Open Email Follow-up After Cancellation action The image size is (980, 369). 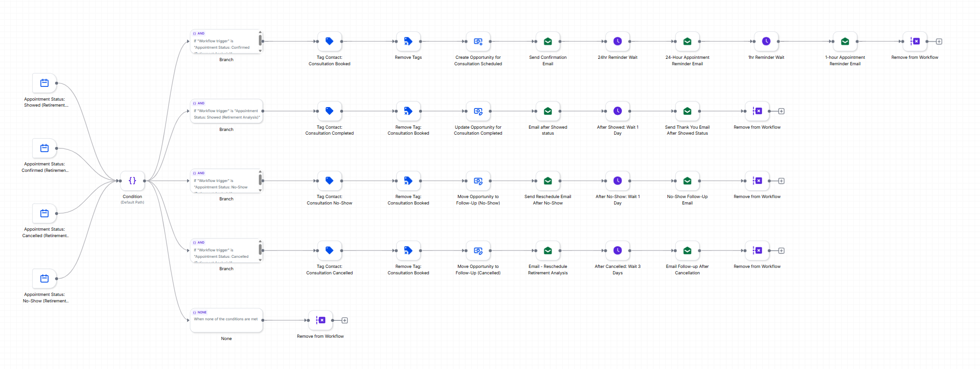pyautogui.click(x=687, y=250)
